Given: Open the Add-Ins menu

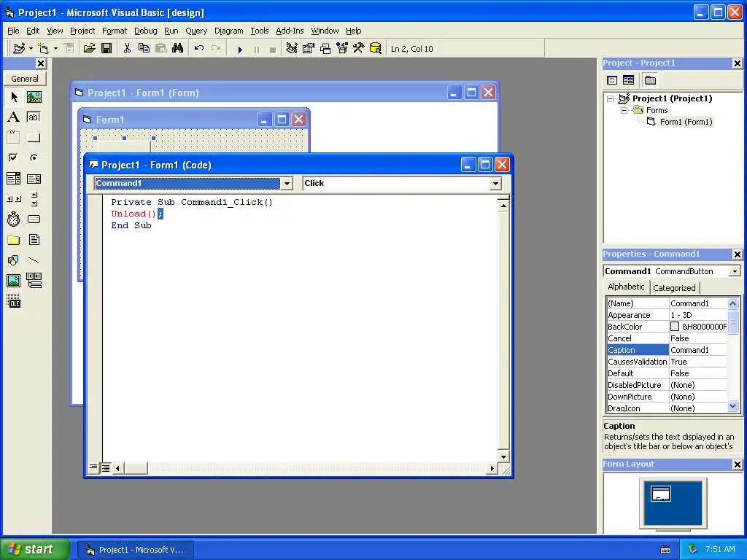Looking at the screenshot, I should pos(290,31).
